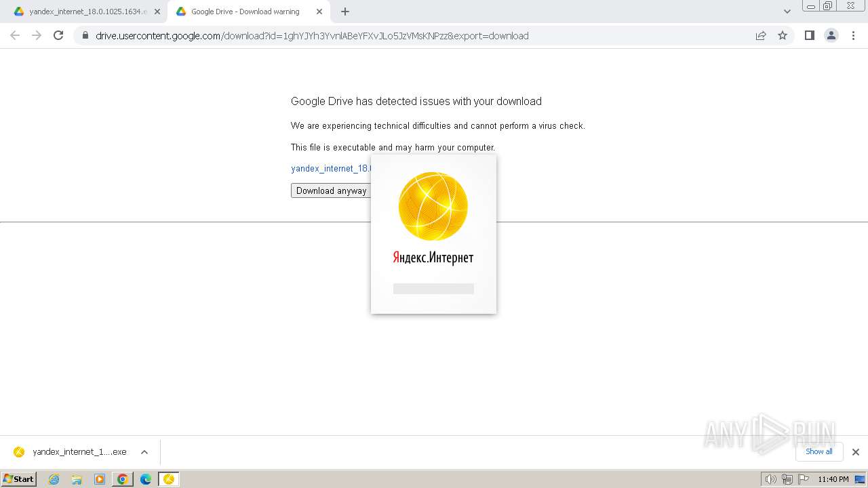Go forward to the next page

click(37, 35)
